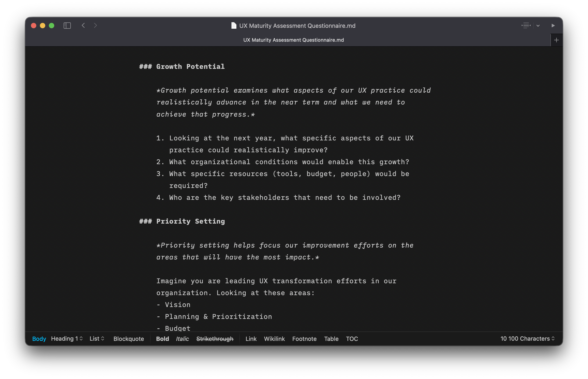The image size is (588, 379).
Task: Select the UX Maturity Assessment Questionnaire.md tab
Action: (x=293, y=40)
